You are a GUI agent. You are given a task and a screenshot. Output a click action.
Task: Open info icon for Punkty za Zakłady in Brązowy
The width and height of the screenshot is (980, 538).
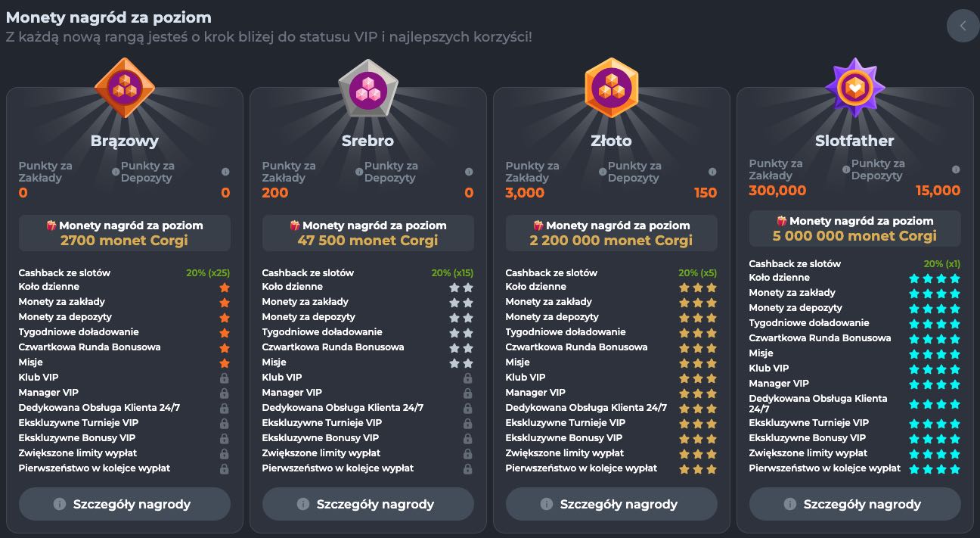click(x=116, y=172)
